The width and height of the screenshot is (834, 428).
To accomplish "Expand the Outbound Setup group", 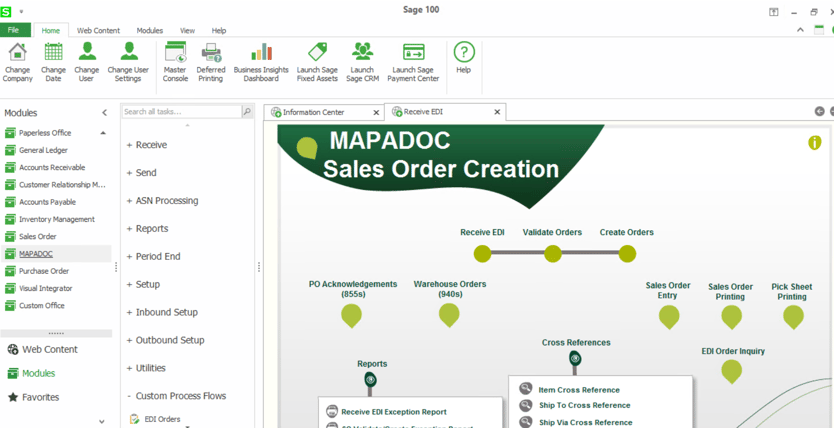I will pos(165,340).
